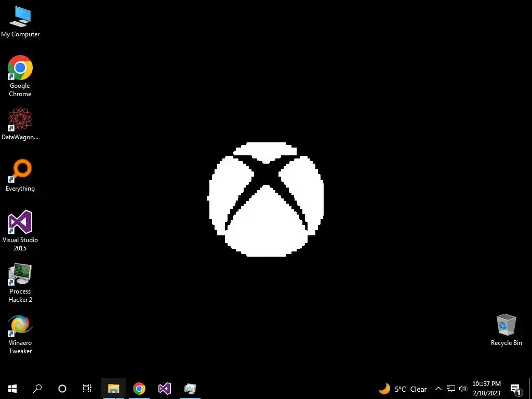Open the clock showing 2/10/2023
Image resolution: width=532 pixels, height=399 pixels.
point(486,389)
